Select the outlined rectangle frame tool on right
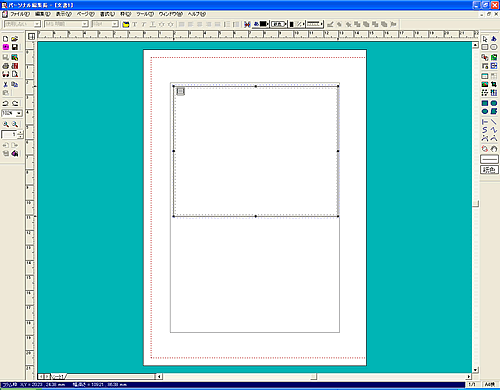This screenshot has width=500, height=390. 485,47
